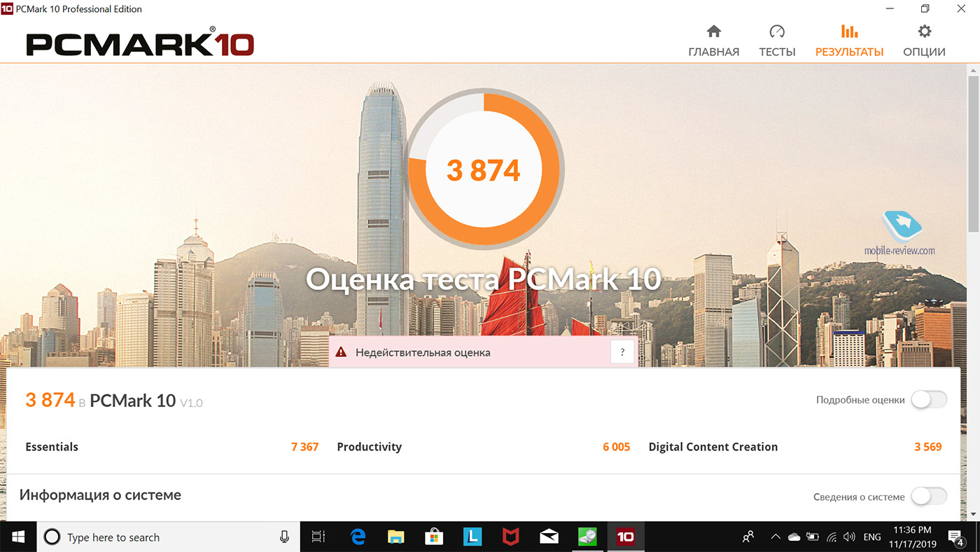Click the Digital Content Creation score 3 569

[927, 447]
